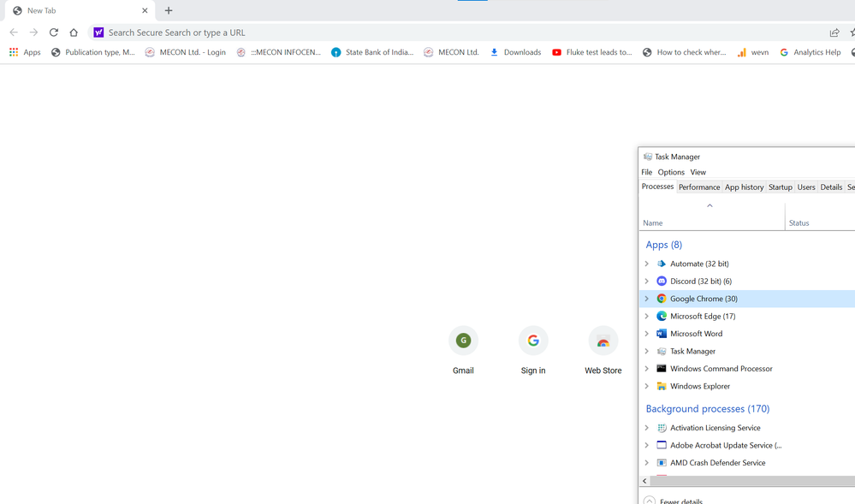
Task: Open Task Manager File menu
Action: click(647, 172)
